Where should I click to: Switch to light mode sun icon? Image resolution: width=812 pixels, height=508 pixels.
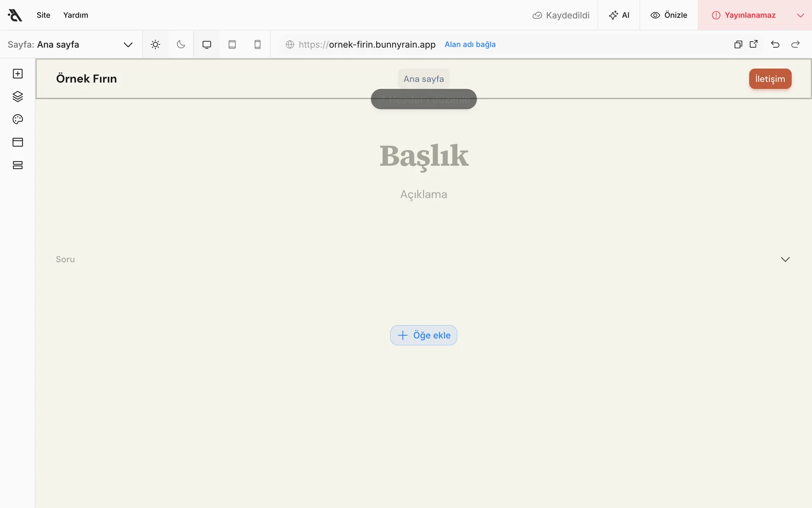[155, 45]
